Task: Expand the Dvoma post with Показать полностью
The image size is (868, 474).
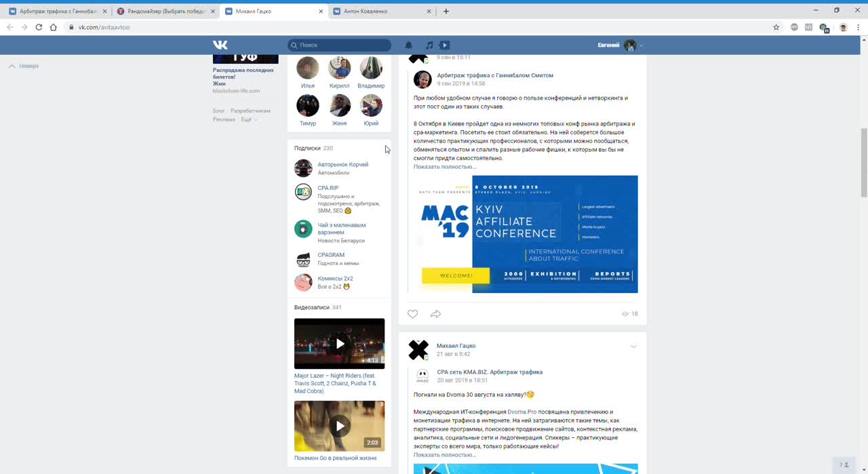Action: (445, 455)
